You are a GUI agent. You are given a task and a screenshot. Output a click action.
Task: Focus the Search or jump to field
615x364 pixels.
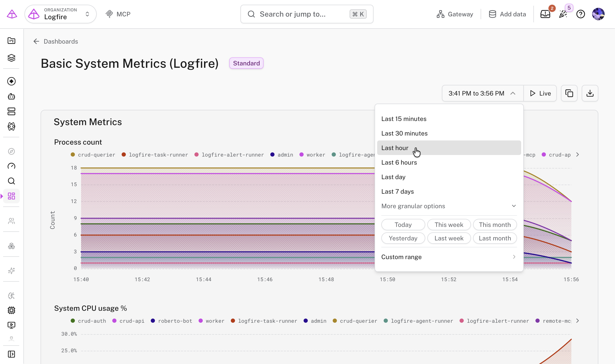[307, 14]
